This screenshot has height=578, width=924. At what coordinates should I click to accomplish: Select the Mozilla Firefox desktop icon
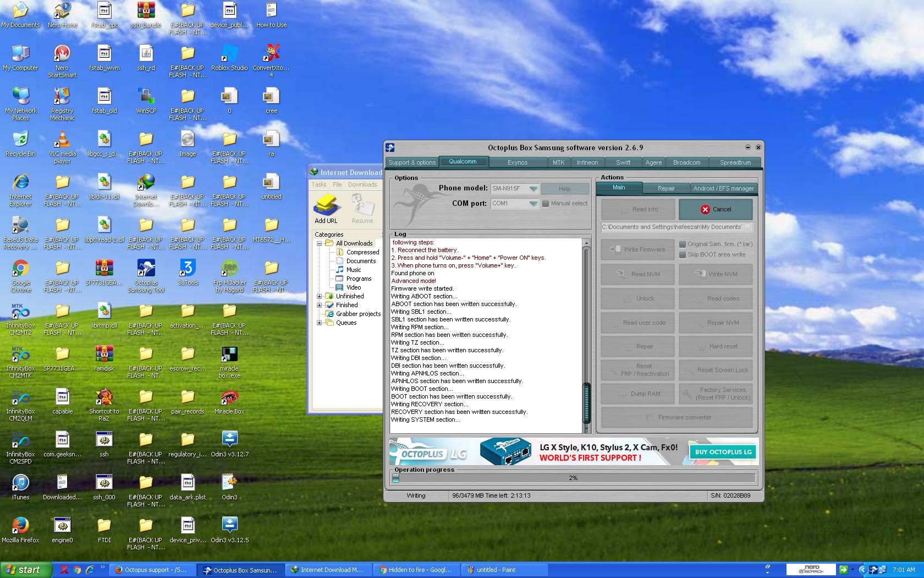pos(20,530)
